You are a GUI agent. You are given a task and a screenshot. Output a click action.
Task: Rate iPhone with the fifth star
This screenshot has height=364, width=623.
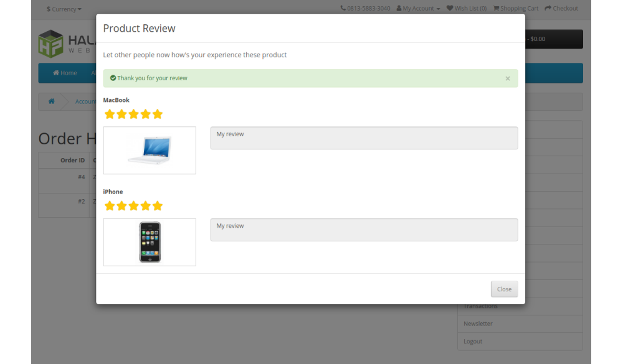pyautogui.click(x=157, y=206)
